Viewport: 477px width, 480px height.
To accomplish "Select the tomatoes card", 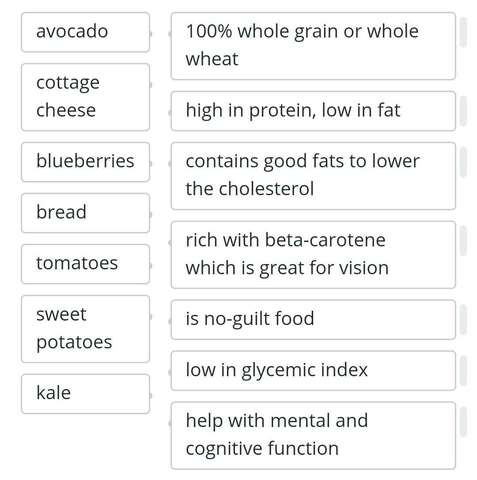I will pyautogui.click(x=85, y=264).
